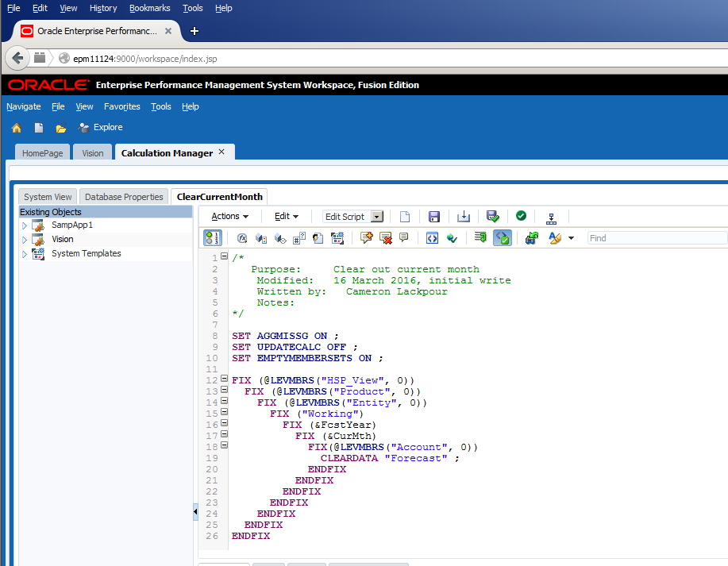Click the Find input field
The width and height of the screenshot is (728, 566).
[x=657, y=238]
